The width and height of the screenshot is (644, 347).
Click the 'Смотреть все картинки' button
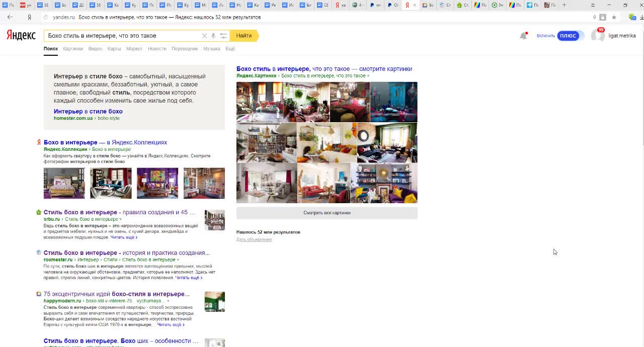click(327, 213)
